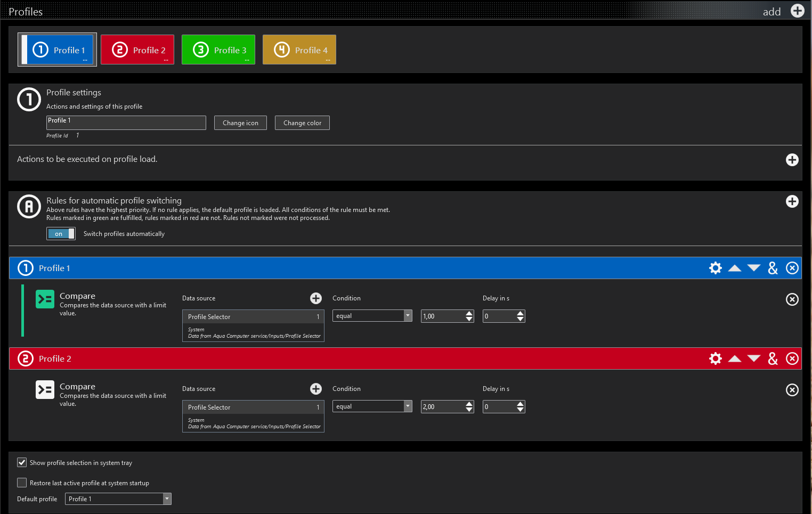Screen dimensions: 812x514
Task: Click the Change color button
Action: point(302,123)
